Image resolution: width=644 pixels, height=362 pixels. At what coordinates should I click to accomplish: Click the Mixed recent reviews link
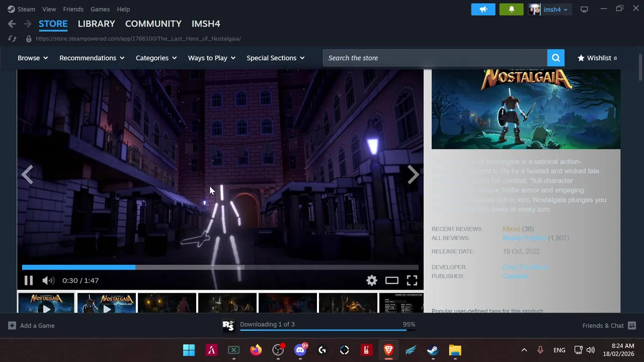pos(511,229)
